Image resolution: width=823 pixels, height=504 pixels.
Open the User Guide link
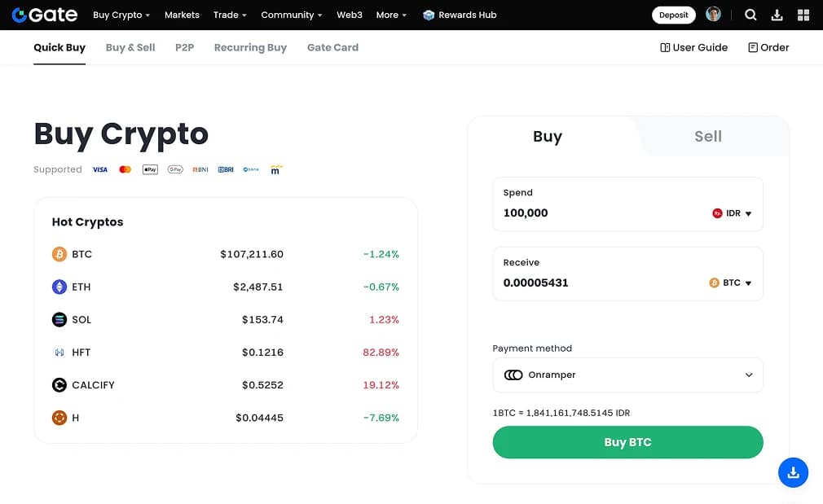[x=693, y=47]
